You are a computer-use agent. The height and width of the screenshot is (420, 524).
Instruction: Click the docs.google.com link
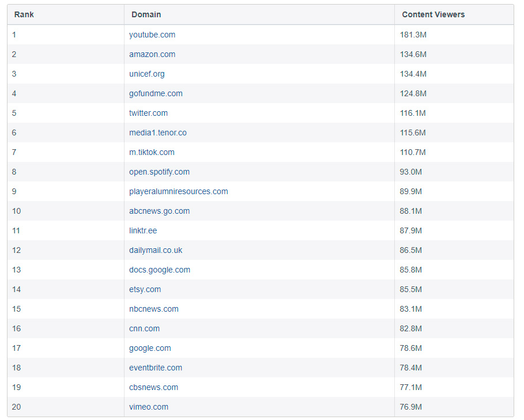tap(160, 270)
